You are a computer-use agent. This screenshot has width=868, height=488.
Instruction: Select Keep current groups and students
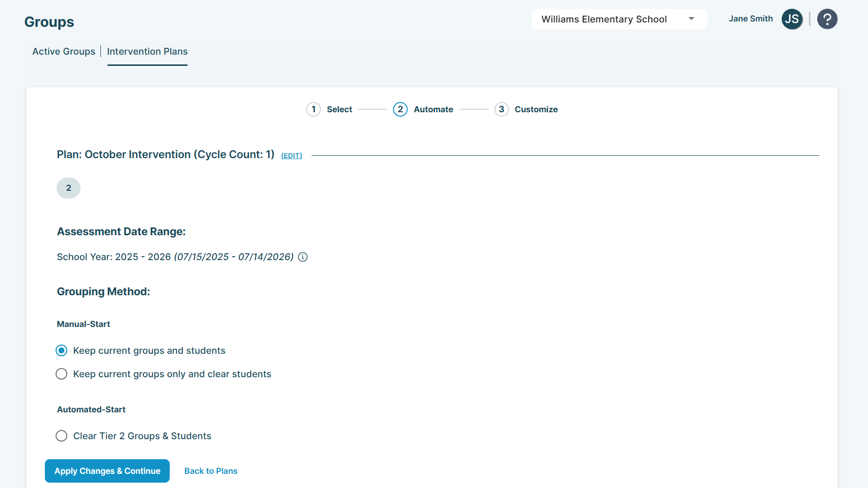point(61,350)
